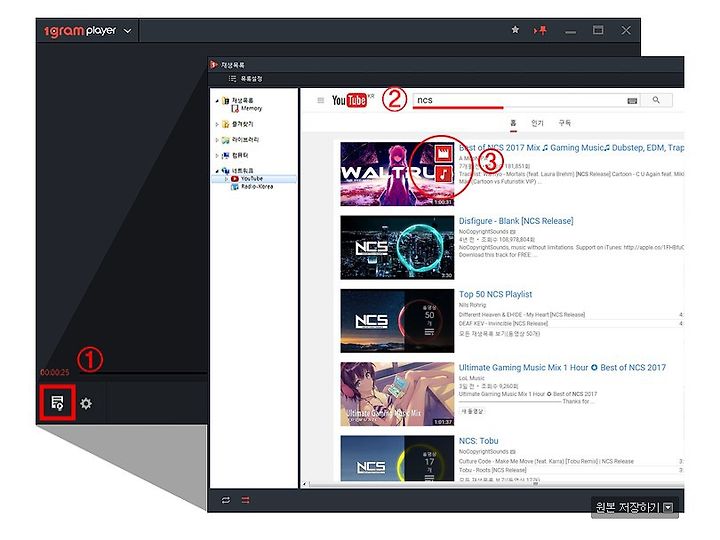720x540 pixels.
Task: Toggle repeat mode in playlist bottom bar
Action: (225, 500)
